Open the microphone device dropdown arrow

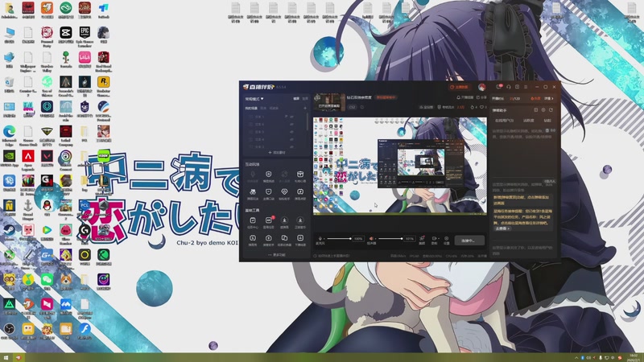tap(324, 238)
